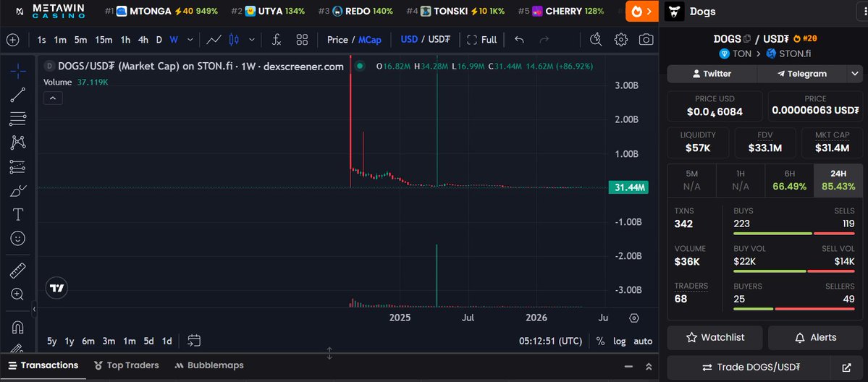Expand the timeframe intervals dropdown
868x382 pixels.
click(x=190, y=40)
